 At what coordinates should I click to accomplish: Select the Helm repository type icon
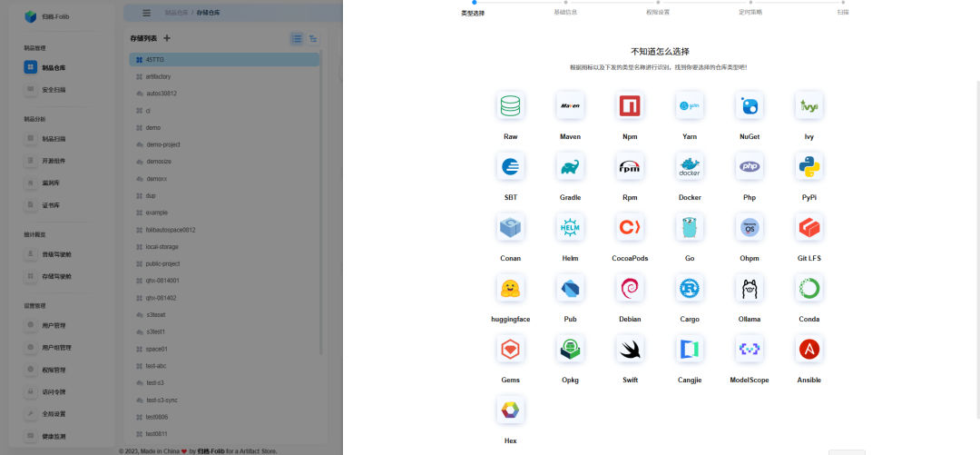click(x=570, y=227)
